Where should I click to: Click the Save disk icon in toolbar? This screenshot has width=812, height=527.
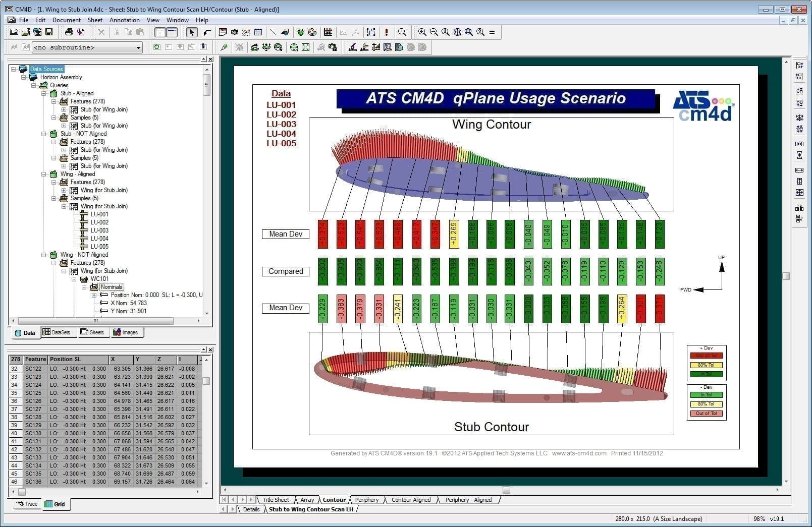tap(49, 32)
